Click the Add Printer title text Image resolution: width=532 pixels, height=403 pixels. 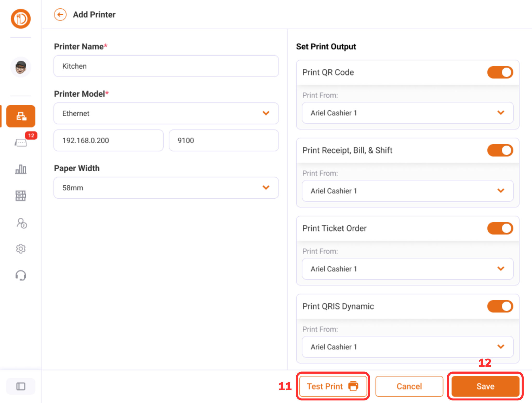click(x=94, y=15)
